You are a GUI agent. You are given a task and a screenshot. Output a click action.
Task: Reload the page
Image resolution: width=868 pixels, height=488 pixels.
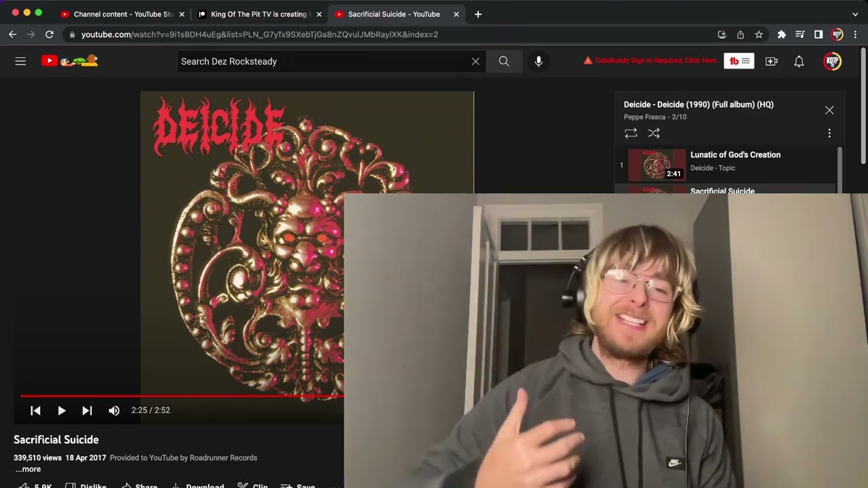tap(50, 35)
